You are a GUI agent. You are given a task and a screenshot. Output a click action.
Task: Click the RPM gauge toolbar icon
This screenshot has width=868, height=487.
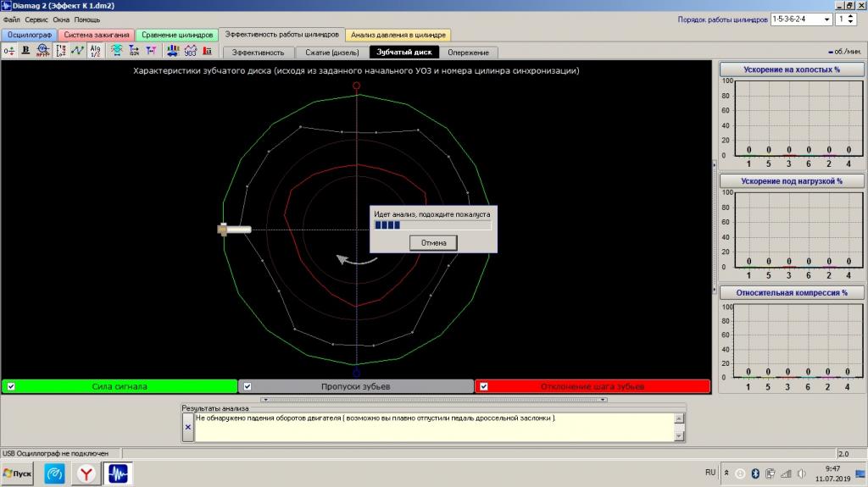[42, 51]
